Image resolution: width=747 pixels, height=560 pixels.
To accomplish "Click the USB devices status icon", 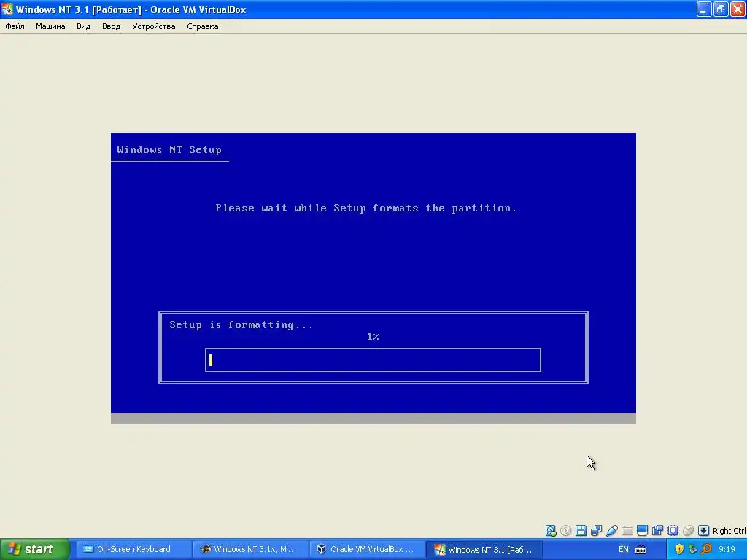I will (x=612, y=531).
